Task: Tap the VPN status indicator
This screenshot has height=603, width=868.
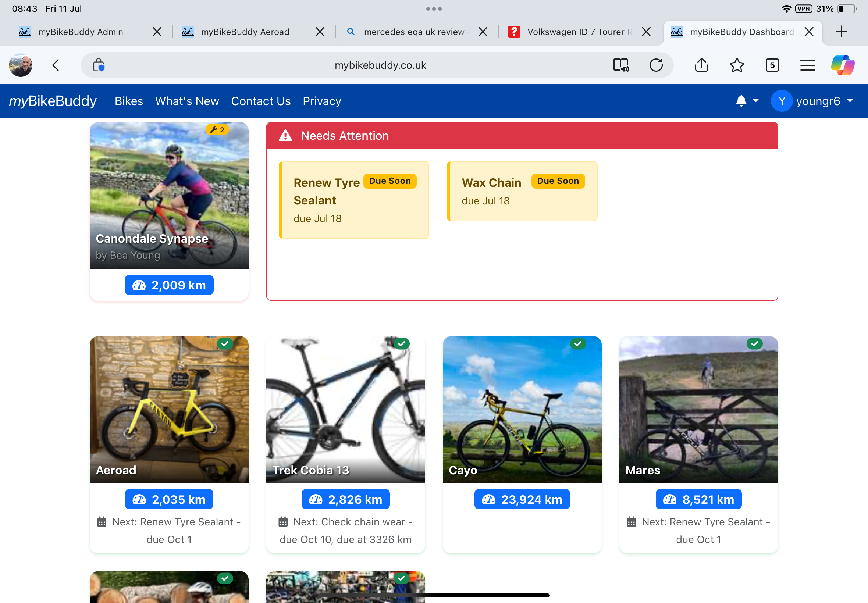Action: tap(803, 8)
